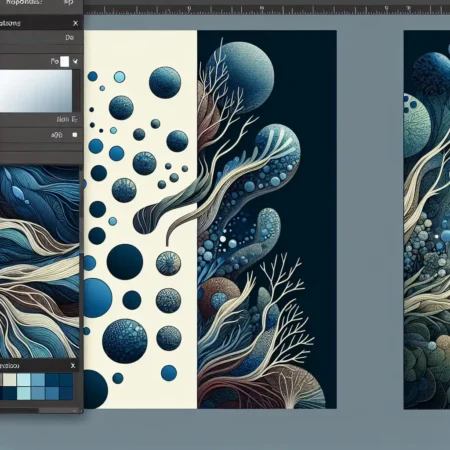
Task: Pick the steel blue swatch beside the light aqua one
Action: 38,393
